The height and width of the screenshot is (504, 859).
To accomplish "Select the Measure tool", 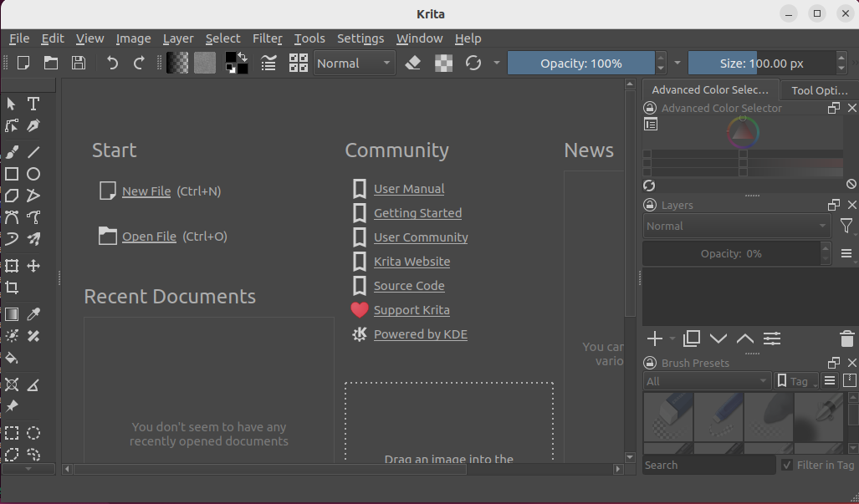I will point(33,385).
